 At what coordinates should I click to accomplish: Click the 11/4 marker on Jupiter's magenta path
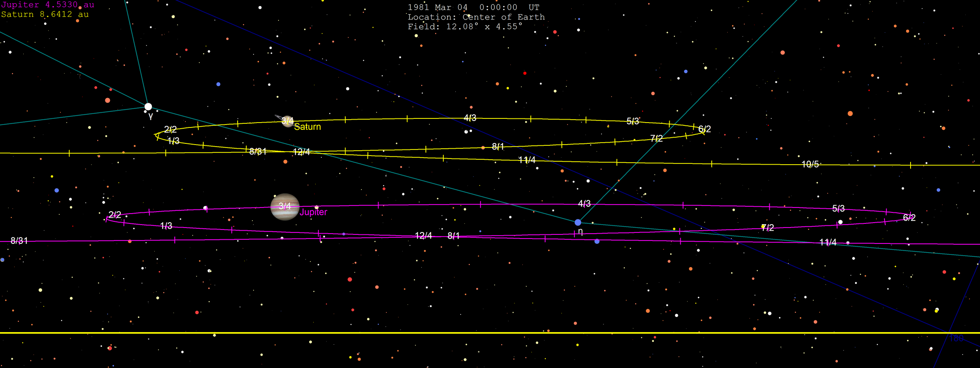(x=828, y=243)
